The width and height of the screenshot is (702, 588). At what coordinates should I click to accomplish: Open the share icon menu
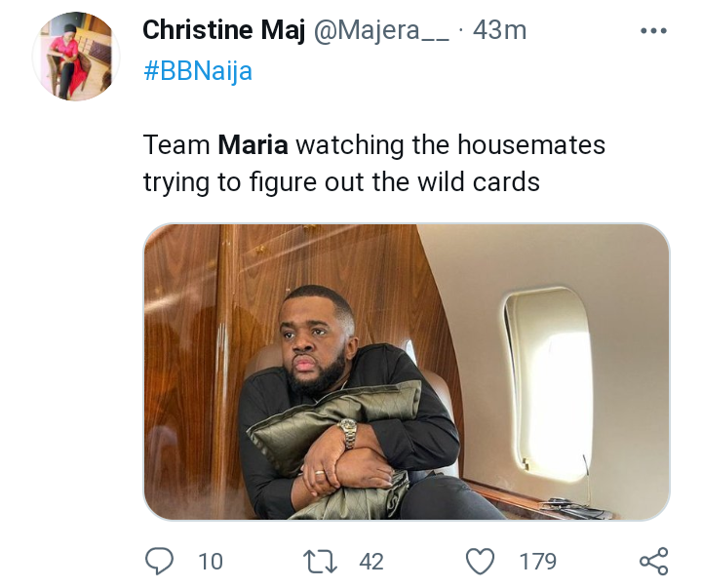(x=652, y=561)
